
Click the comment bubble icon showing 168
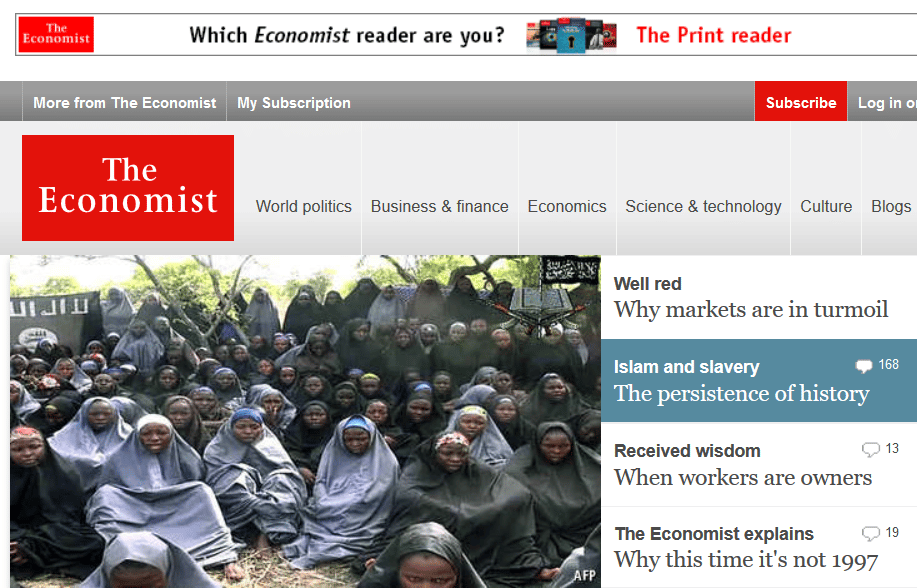[864, 366]
